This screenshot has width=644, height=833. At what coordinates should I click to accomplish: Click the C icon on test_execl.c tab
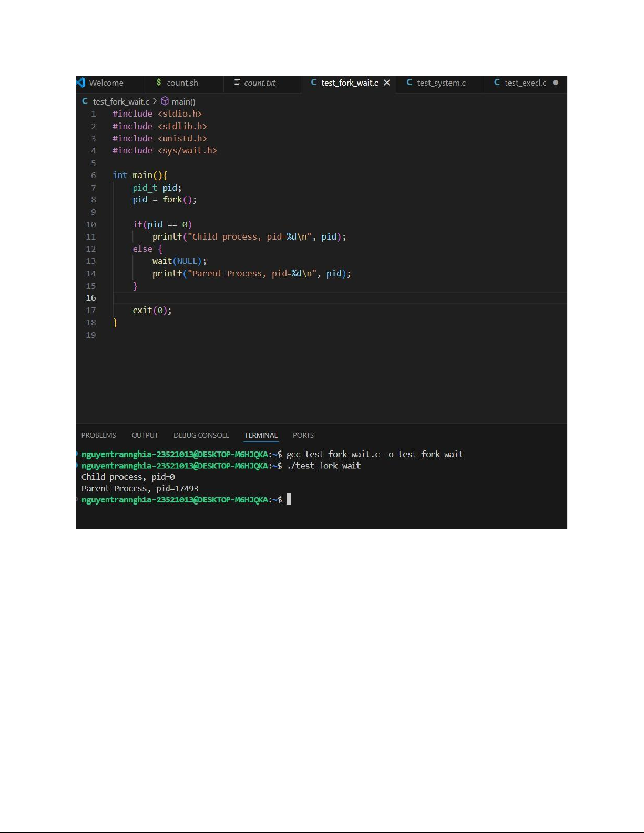click(x=497, y=83)
